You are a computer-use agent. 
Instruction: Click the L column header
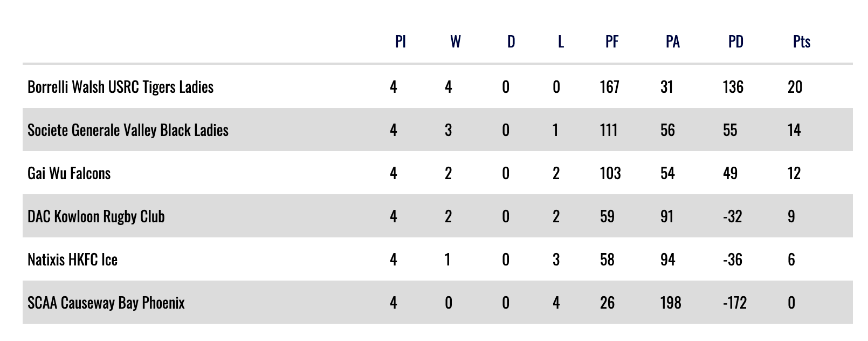[561, 42]
